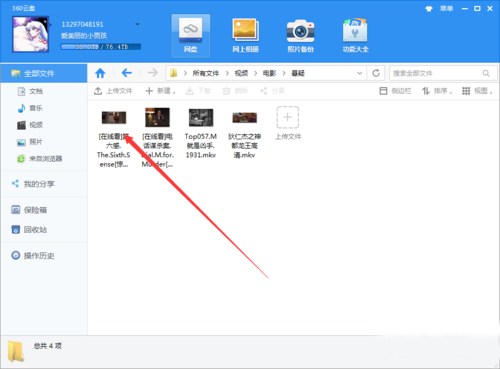The width and height of the screenshot is (500, 369).
Task: Open the 菜单 menu in title bar
Action: pos(447,8)
